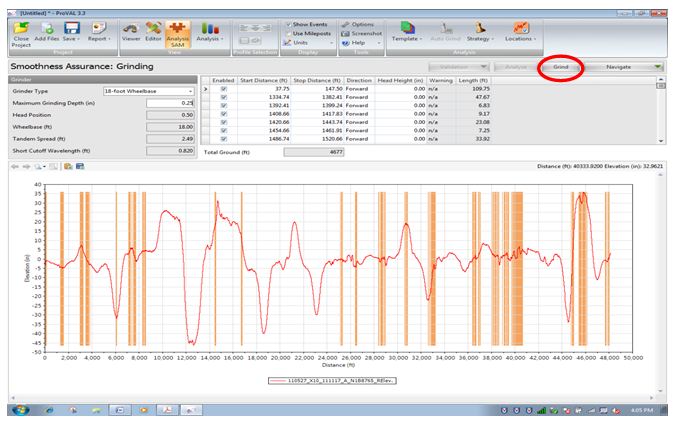This screenshot has width=673, height=422.
Task: Uncheck Enabled for row starting 1420.66
Action: (x=224, y=122)
